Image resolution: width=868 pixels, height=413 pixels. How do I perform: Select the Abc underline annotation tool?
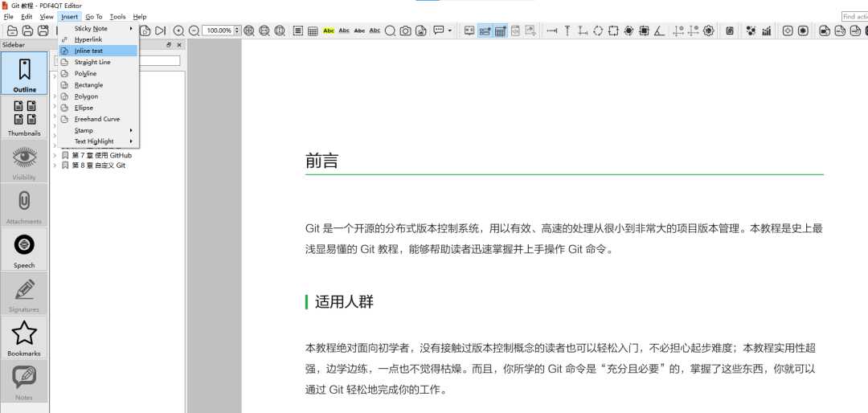point(344,31)
